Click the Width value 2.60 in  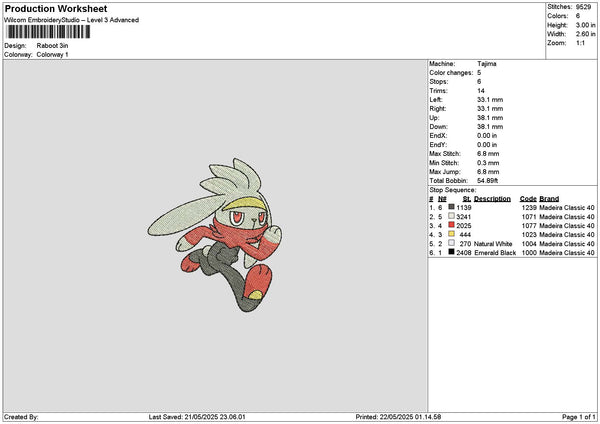click(x=585, y=34)
